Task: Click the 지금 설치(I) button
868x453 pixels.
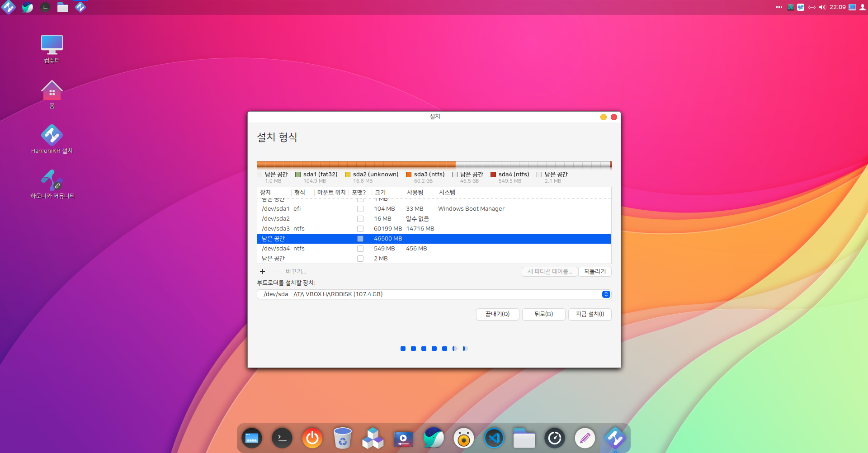Action: click(590, 314)
